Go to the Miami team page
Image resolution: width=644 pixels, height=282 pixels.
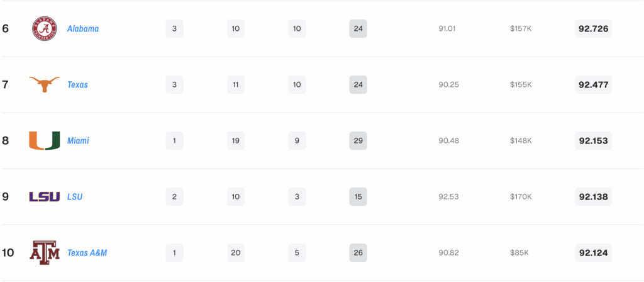coord(78,140)
